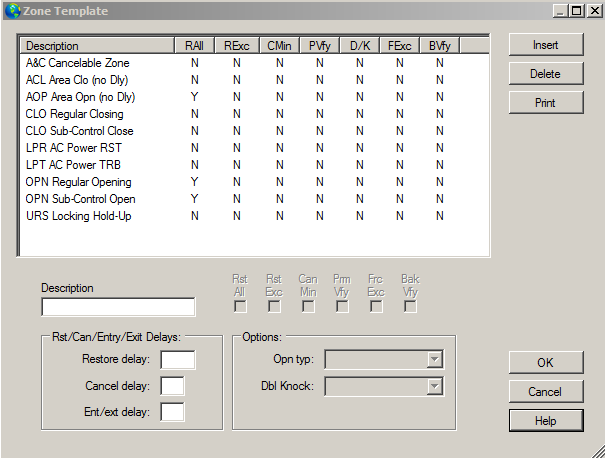This screenshot has width=605, height=458.
Task: Minimize the Zone Template window
Action: pos(561,11)
